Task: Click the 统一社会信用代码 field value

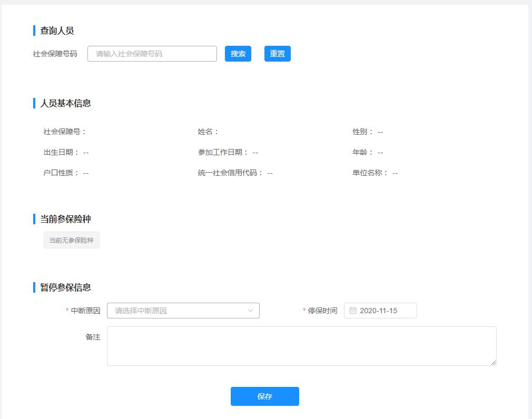Action: pyautogui.click(x=269, y=172)
